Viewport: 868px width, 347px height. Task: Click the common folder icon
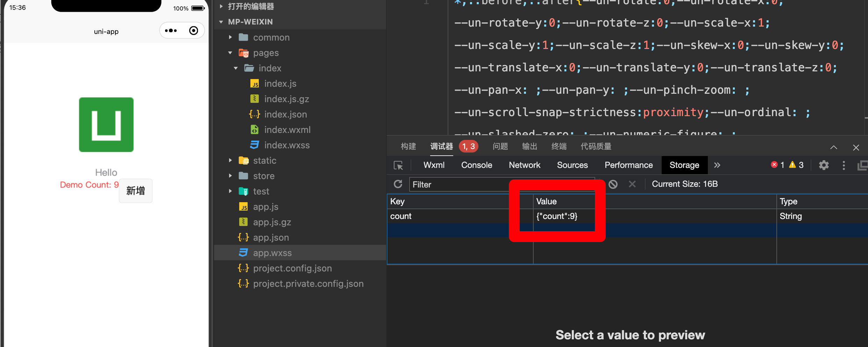(x=243, y=37)
